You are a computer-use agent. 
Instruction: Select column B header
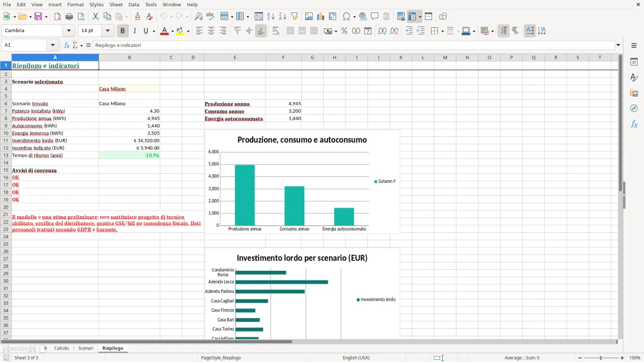tap(129, 57)
